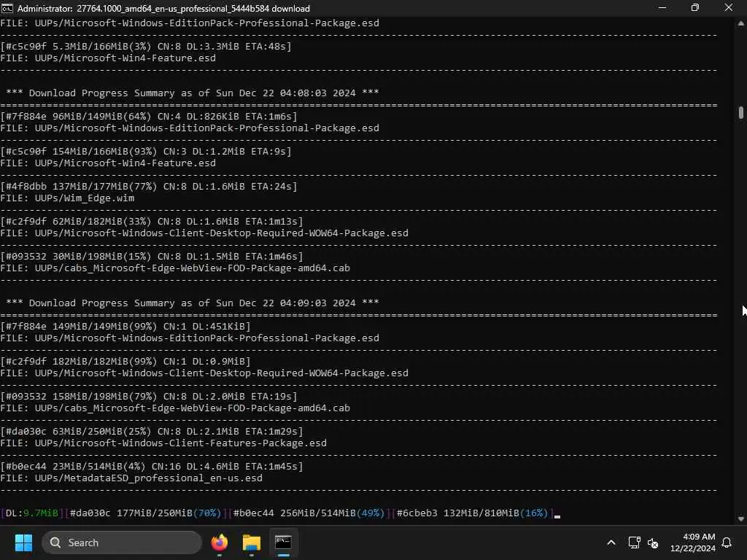Click the line '#093532 30MiB/198MiB(15%)'
This screenshot has height=560, width=747.
[152, 256]
